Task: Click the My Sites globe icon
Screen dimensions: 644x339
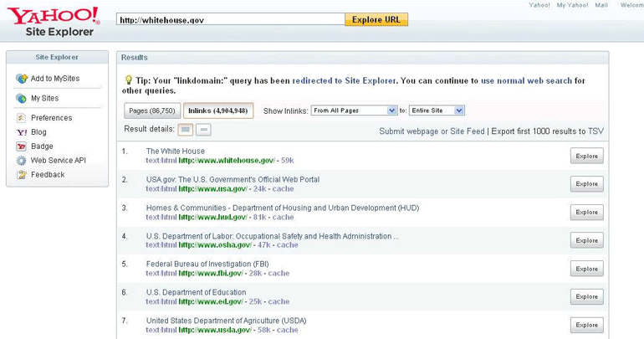Action: tap(21, 98)
